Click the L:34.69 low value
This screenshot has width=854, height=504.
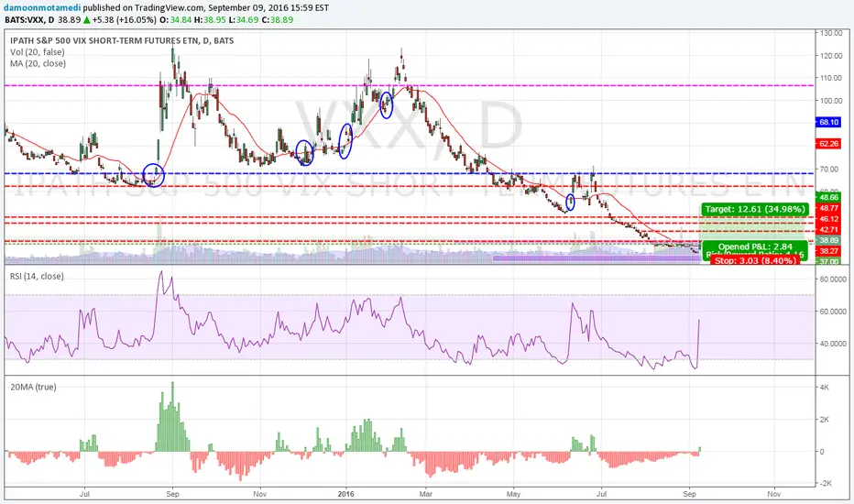click(243, 19)
